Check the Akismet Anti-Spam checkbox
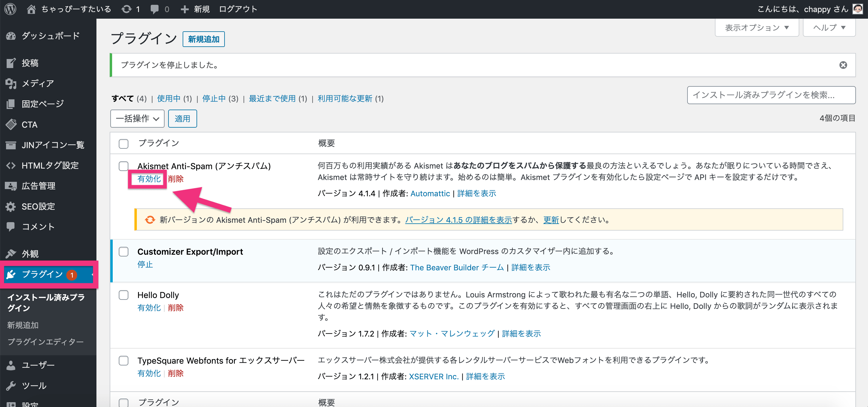Image resolution: width=868 pixels, height=407 pixels. [x=124, y=166]
